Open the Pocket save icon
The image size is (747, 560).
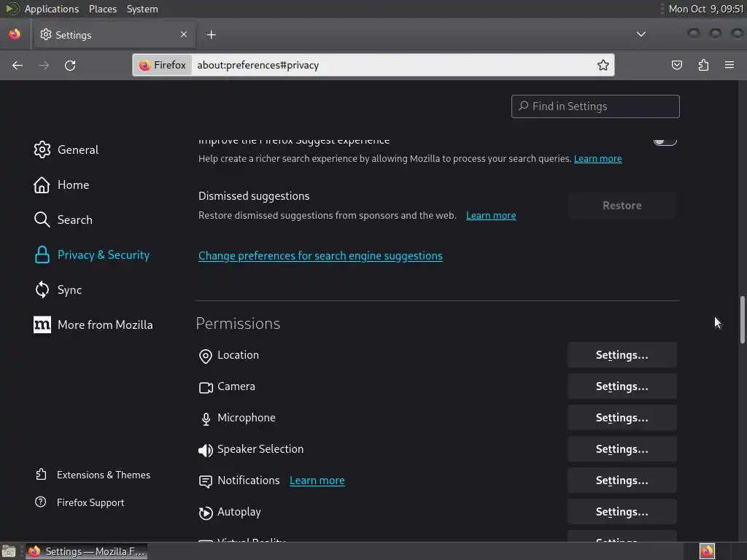(677, 65)
